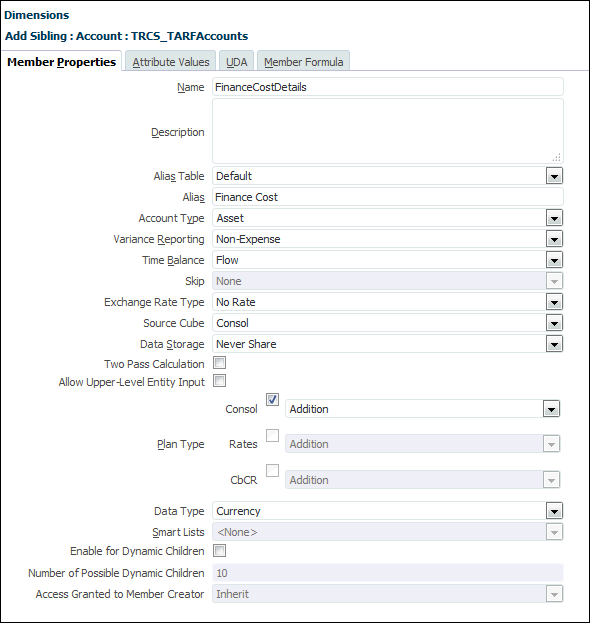Viewport: 590px width, 623px height.
Task: Open the Attribute Values tab
Action: click(171, 62)
